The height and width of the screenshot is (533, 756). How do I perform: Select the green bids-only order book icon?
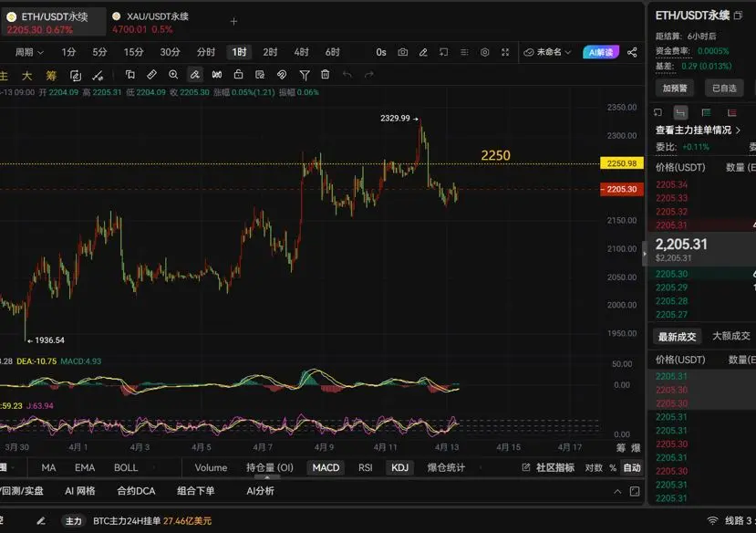click(x=707, y=112)
